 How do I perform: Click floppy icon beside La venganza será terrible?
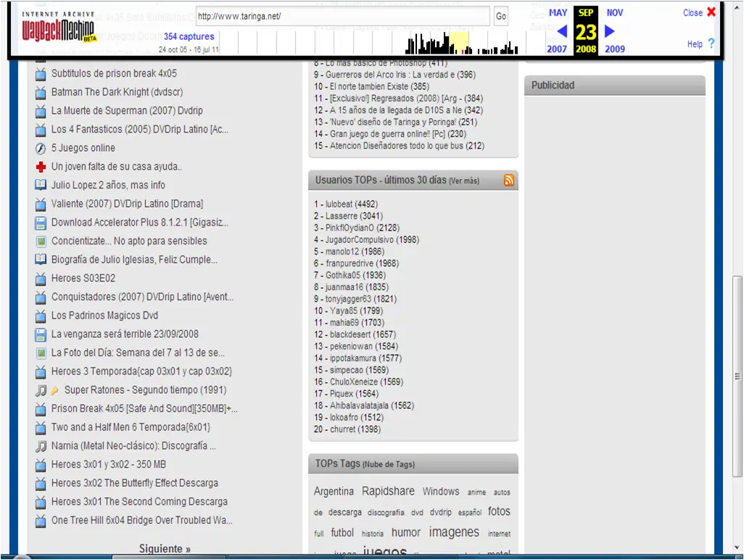(x=41, y=334)
